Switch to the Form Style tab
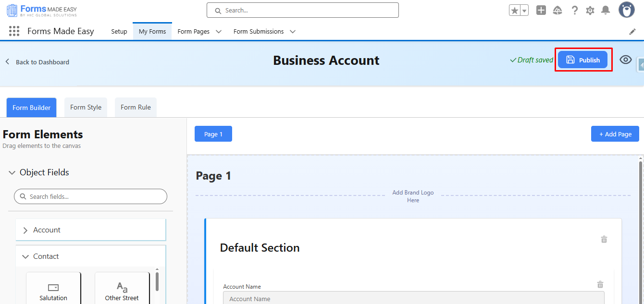644x304 pixels. coord(86,107)
